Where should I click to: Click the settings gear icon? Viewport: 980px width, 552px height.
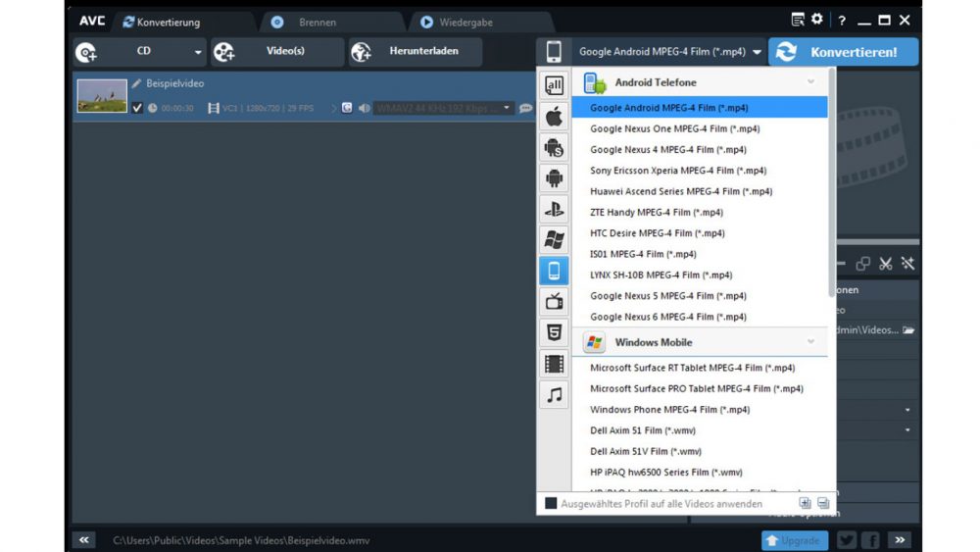[817, 20]
